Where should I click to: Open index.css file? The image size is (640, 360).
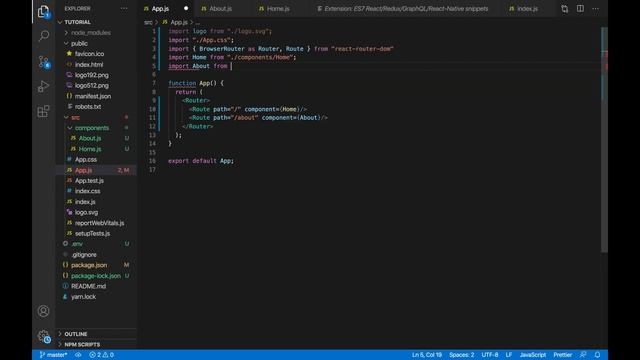pos(87,191)
